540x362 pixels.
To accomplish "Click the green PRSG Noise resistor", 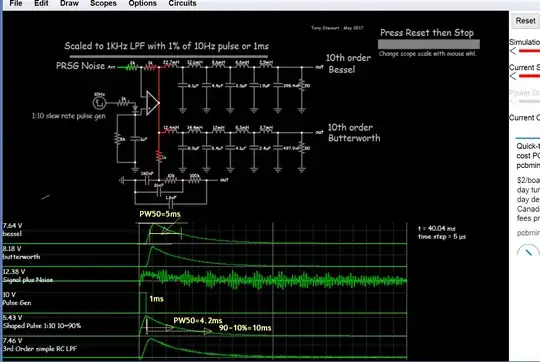I will click(x=132, y=67).
